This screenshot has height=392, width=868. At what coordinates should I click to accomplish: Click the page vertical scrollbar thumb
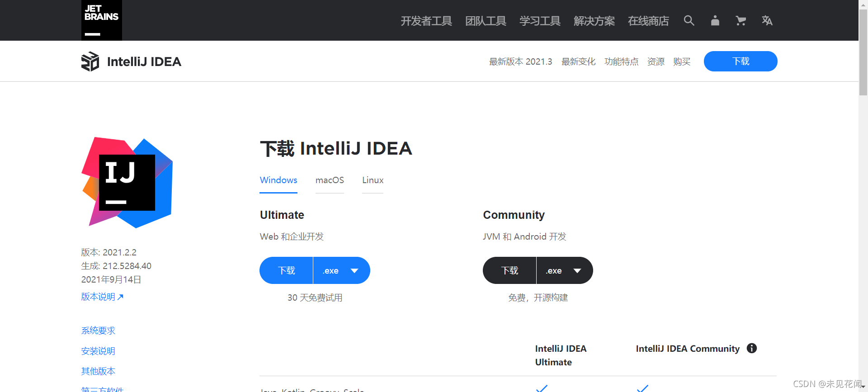click(x=863, y=52)
